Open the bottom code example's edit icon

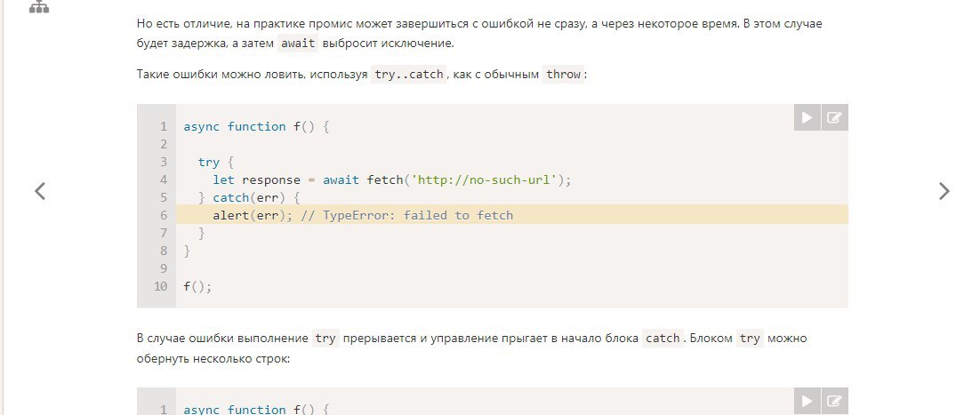tap(834, 401)
